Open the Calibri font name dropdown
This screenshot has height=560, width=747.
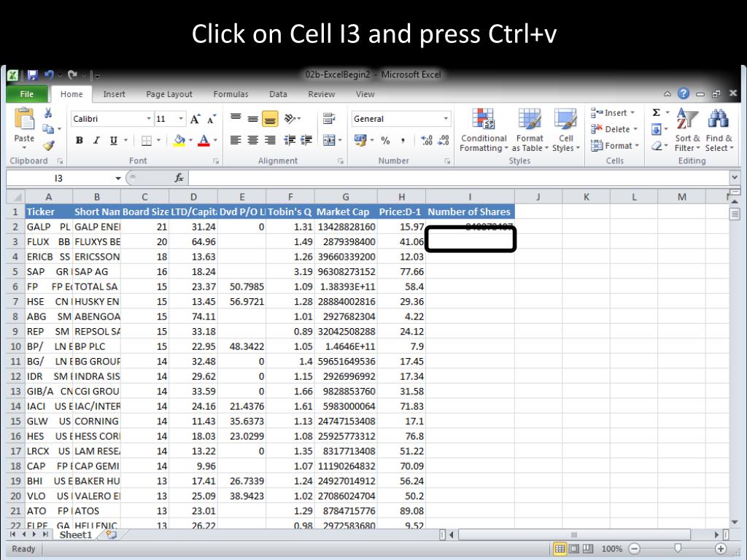point(149,119)
